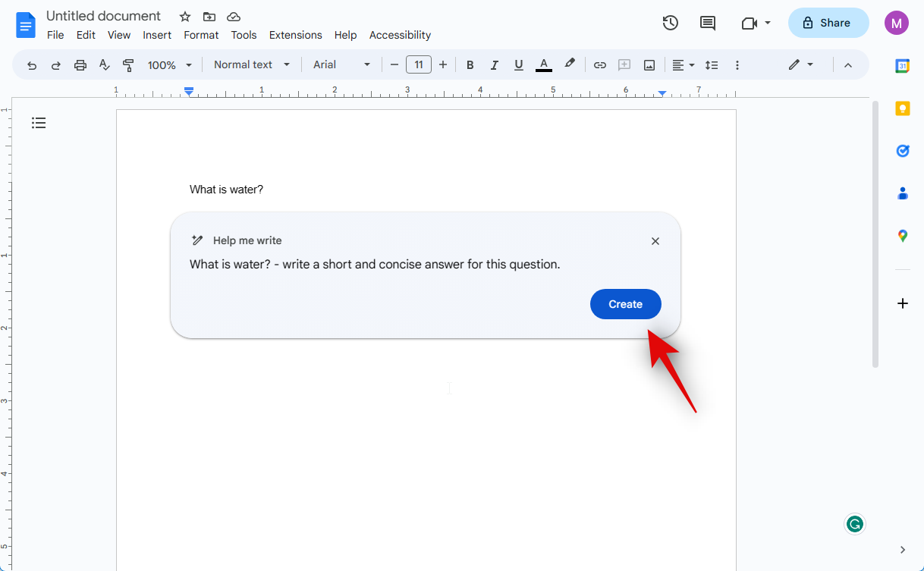Show document outline icon

coord(39,123)
